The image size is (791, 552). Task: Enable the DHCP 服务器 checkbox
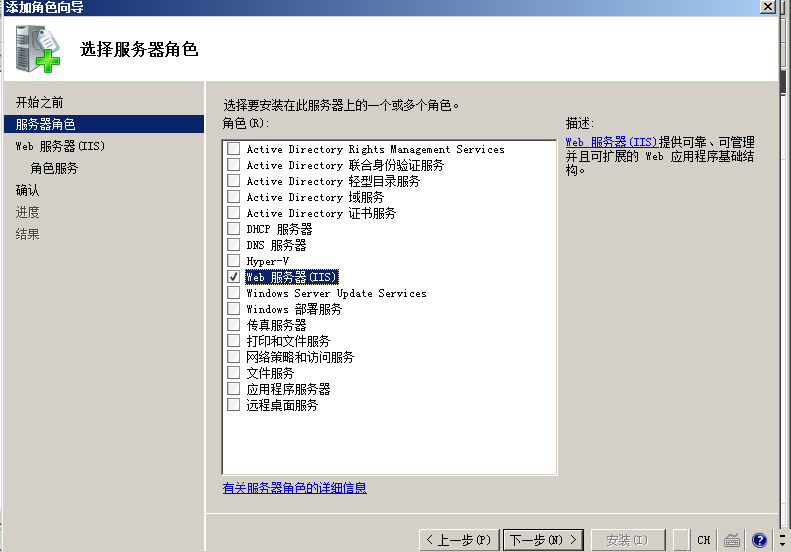[234, 229]
